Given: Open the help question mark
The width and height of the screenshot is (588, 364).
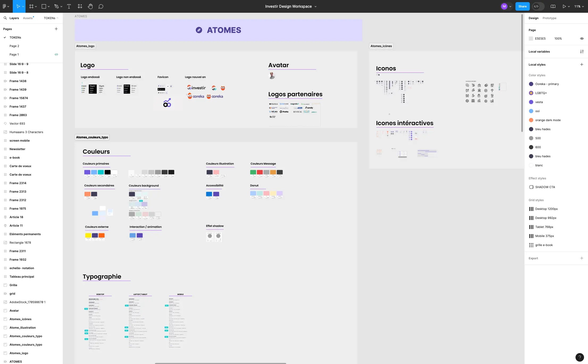Looking at the screenshot, I should tap(579, 357).
